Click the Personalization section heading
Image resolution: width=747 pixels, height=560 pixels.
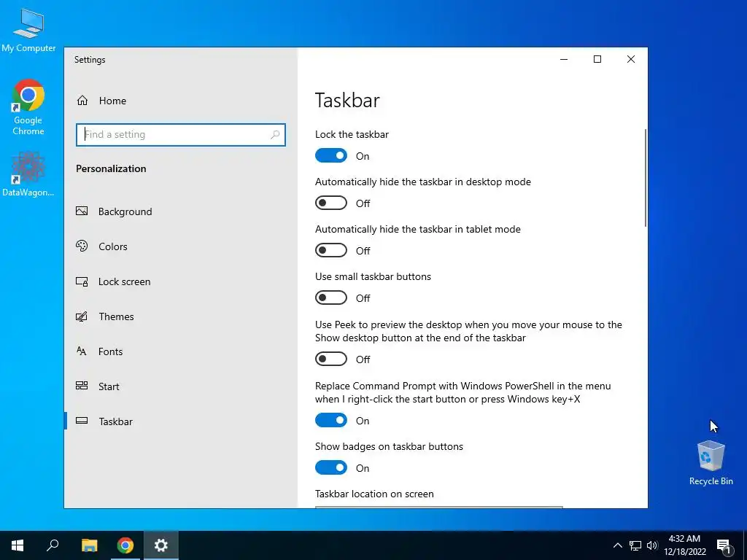click(x=111, y=168)
